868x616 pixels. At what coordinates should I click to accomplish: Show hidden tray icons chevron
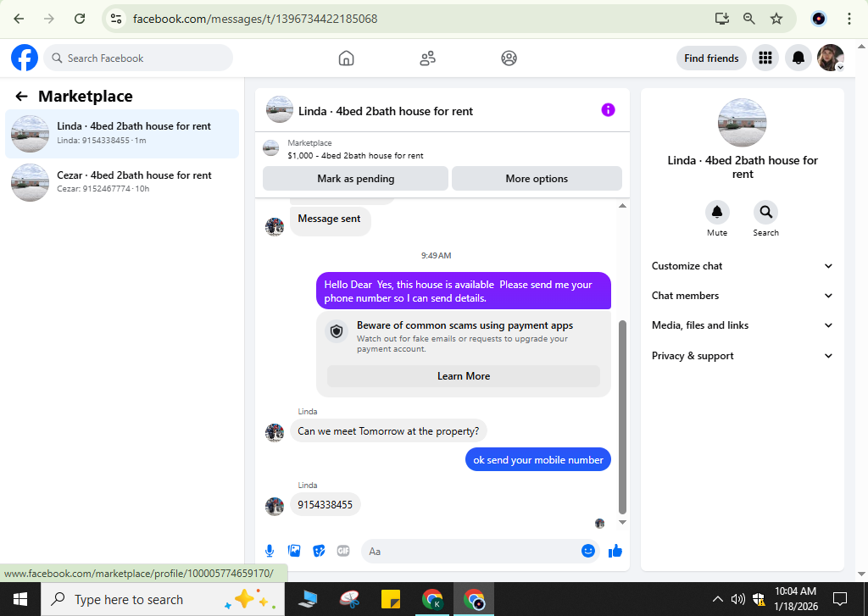pos(717,599)
